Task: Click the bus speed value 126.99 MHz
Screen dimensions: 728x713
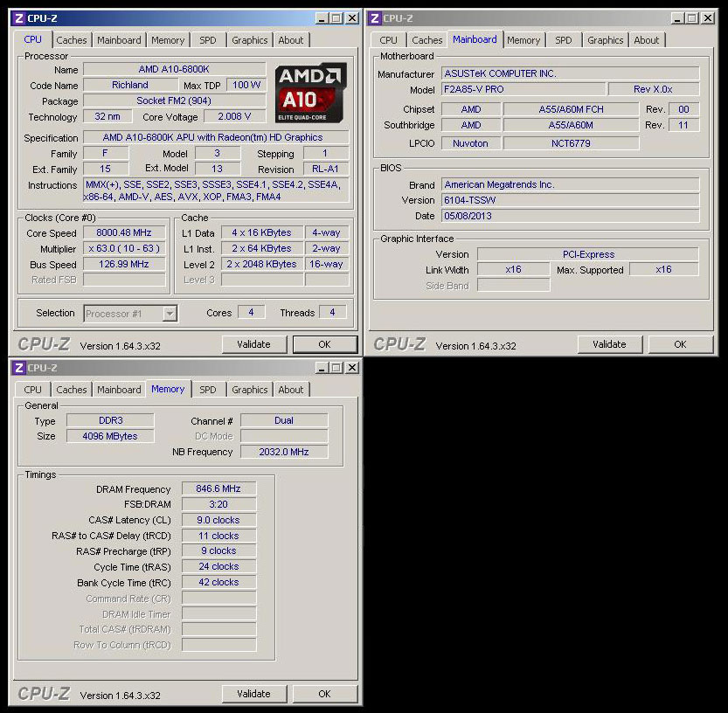Action: point(124,265)
